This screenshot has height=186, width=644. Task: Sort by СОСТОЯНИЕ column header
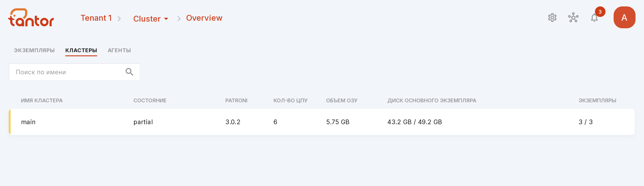click(x=150, y=101)
